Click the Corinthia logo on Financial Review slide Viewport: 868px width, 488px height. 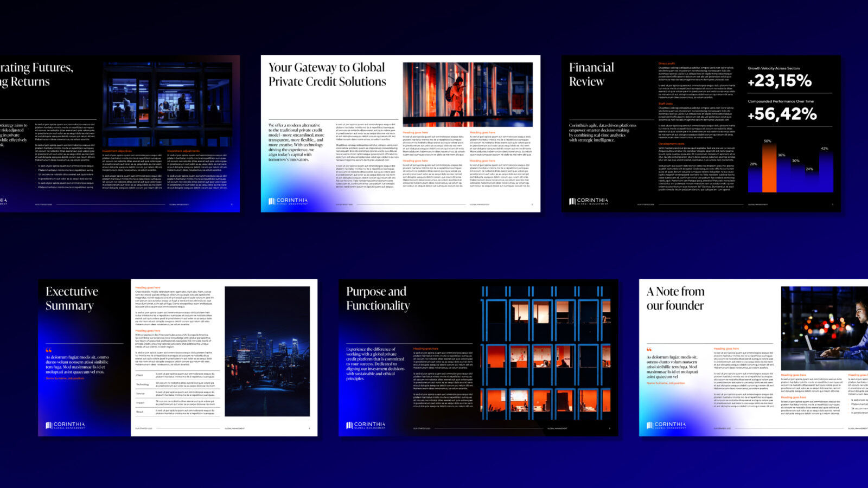pyautogui.click(x=589, y=201)
